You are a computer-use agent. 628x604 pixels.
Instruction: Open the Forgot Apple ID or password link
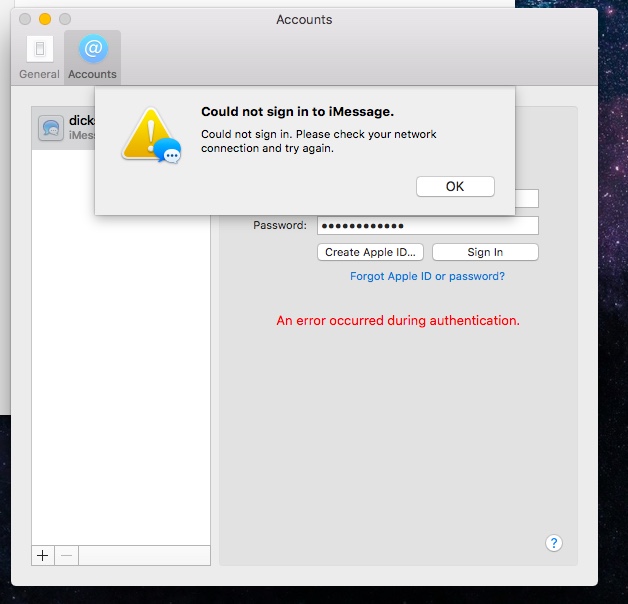pos(427,276)
